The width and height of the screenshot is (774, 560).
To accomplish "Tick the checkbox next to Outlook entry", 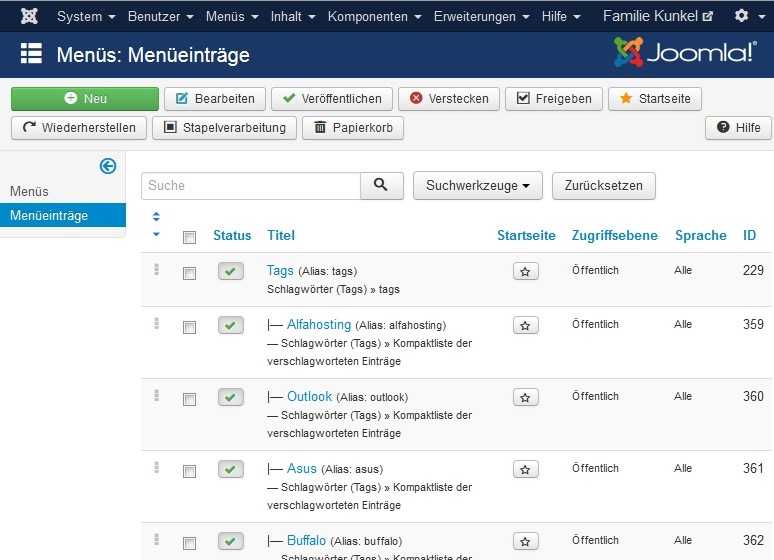I will (189, 399).
